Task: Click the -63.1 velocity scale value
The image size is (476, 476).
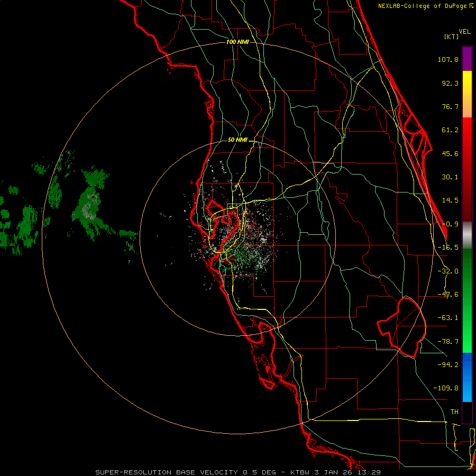Action: [x=448, y=318]
